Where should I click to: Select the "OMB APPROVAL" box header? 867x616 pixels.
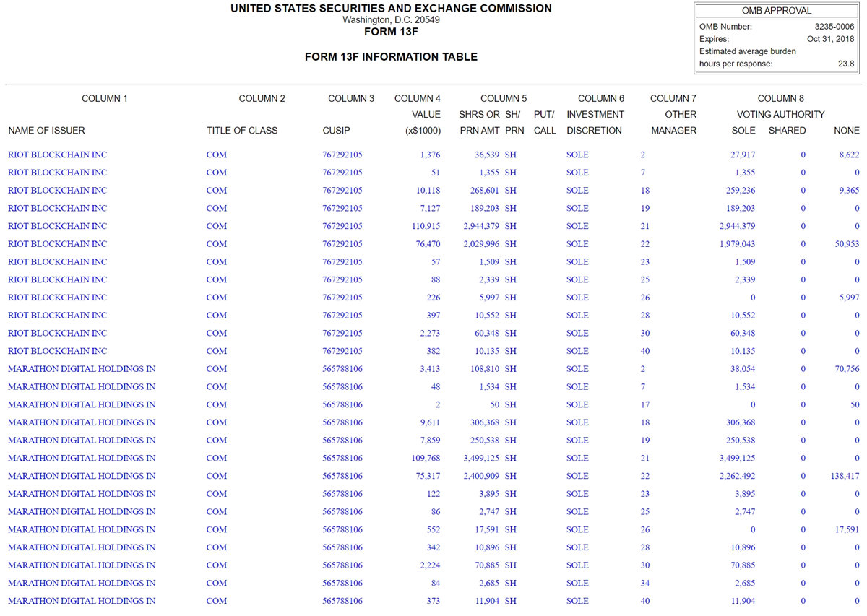click(x=777, y=11)
